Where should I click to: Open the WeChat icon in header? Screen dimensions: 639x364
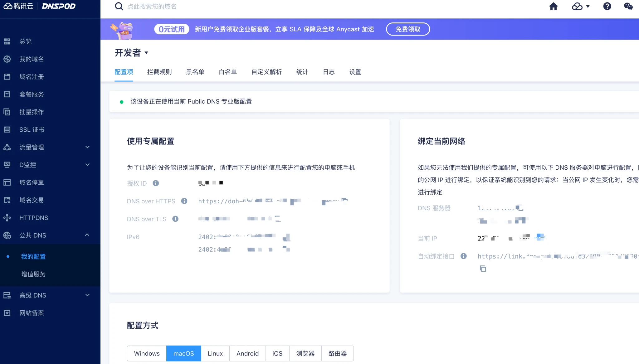628,7
